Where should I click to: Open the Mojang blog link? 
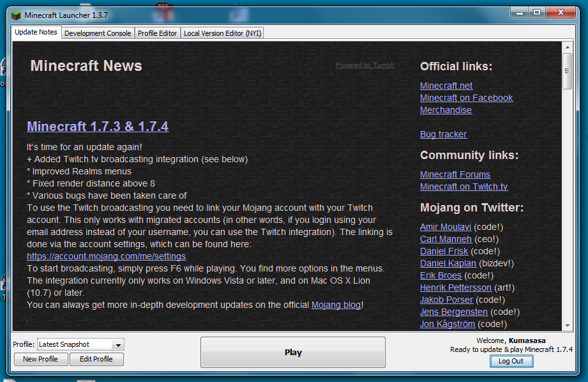click(x=336, y=305)
